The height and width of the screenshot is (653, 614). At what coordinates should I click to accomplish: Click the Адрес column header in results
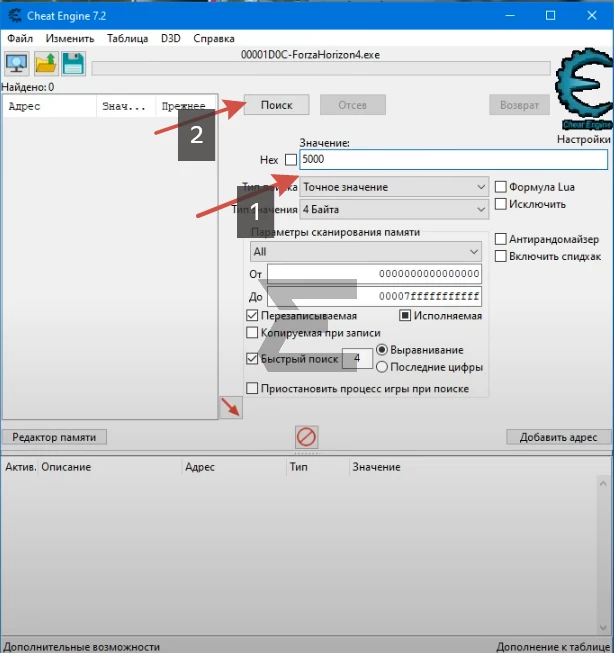point(50,106)
